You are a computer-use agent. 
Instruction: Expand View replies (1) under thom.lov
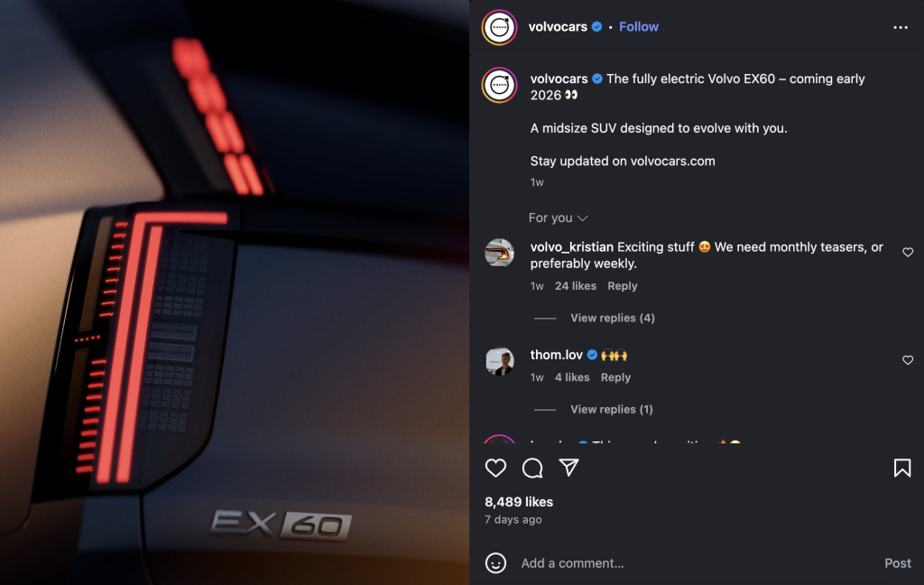click(611, 409)
